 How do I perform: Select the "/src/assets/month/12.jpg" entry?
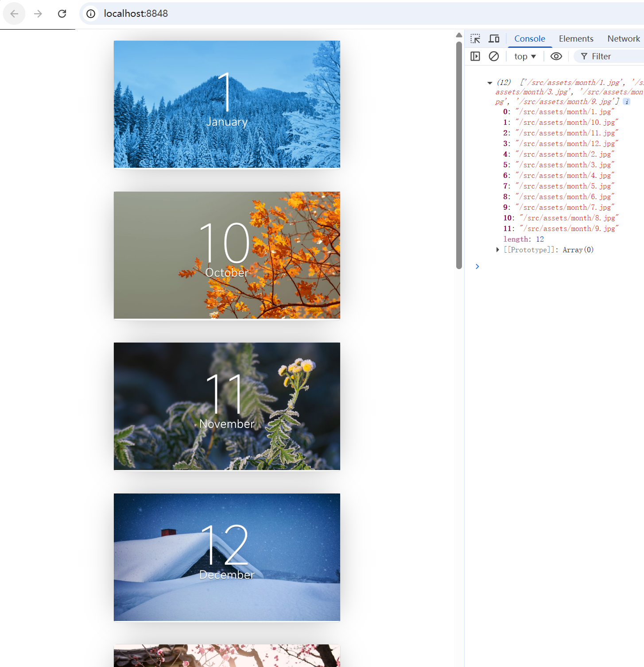tap(567, 144)
